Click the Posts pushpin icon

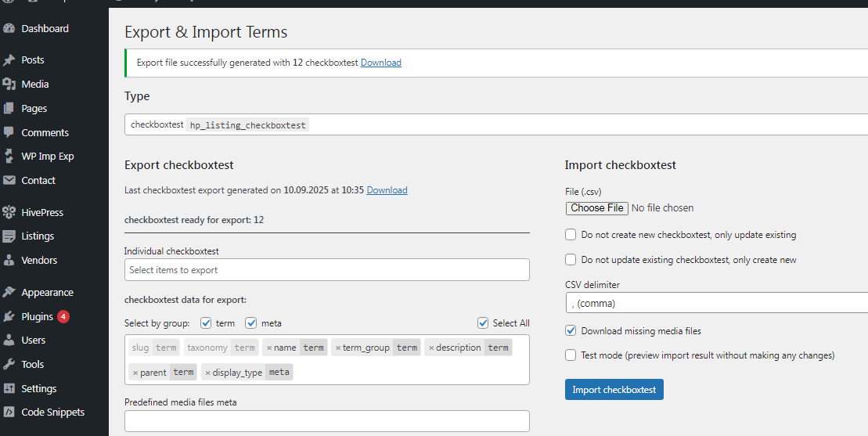tap(9, 60)
